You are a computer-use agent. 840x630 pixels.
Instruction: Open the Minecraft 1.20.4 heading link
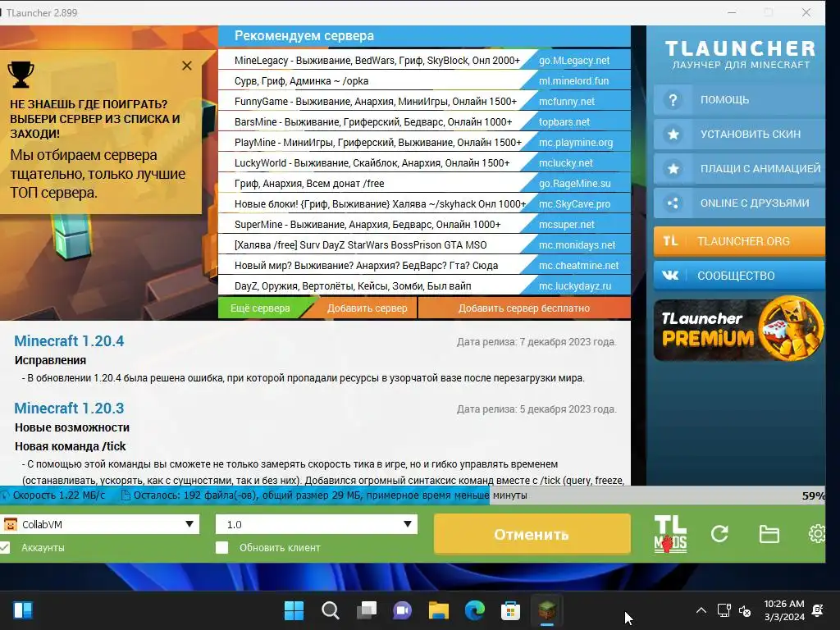point(69,340)
